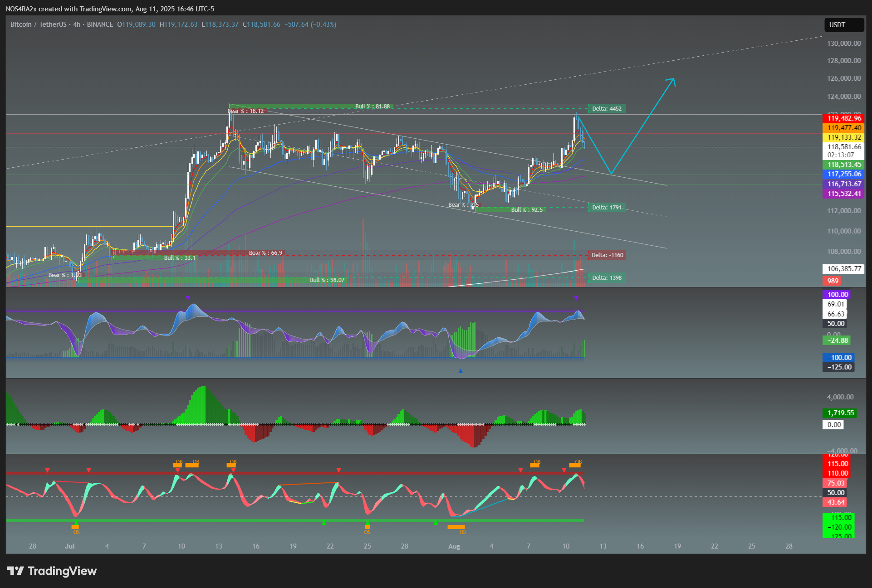Click the red 989 volume label
Viewport: 872px width, 588px height.
point(833,281)
